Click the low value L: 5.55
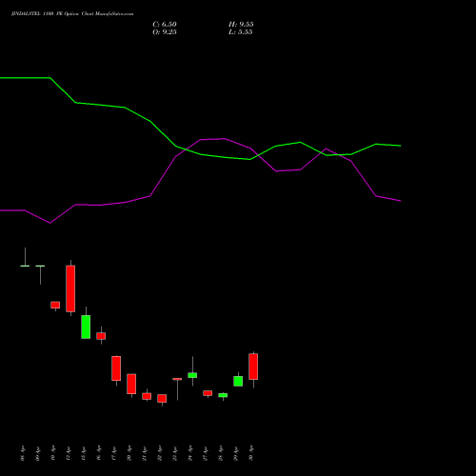The width and height of the screenshot is (476, 476). click(x=241, y=32)
